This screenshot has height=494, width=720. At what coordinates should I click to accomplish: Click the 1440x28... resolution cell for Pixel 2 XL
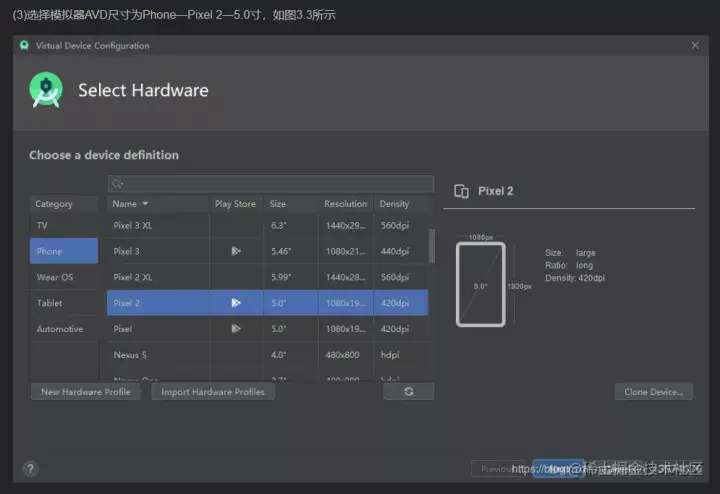tap(346, 277)
